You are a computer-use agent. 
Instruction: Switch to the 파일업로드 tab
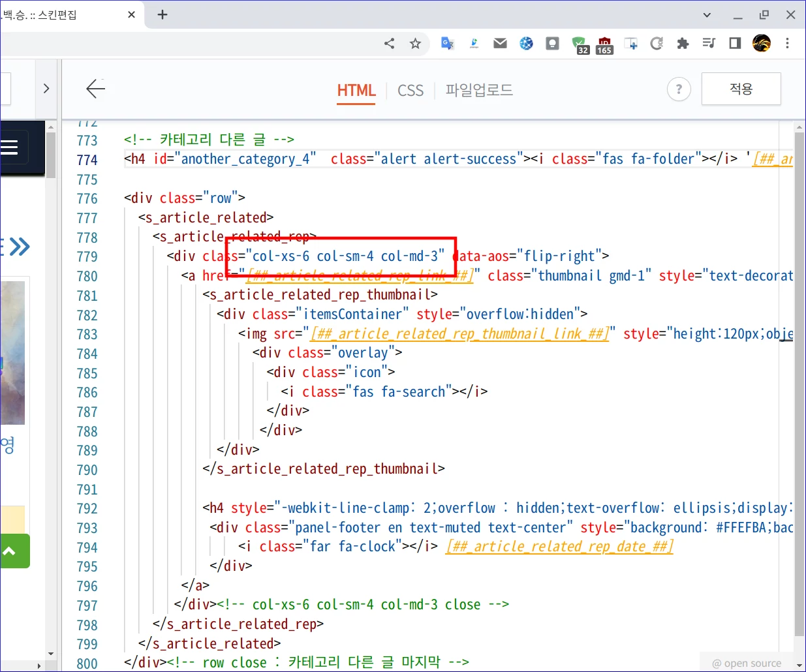479,90
